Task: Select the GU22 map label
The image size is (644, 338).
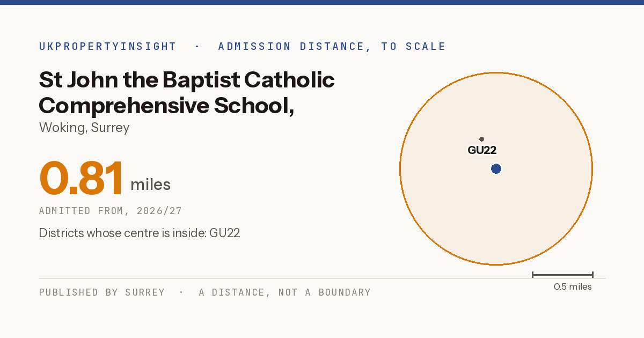Action: coord(482,150)
